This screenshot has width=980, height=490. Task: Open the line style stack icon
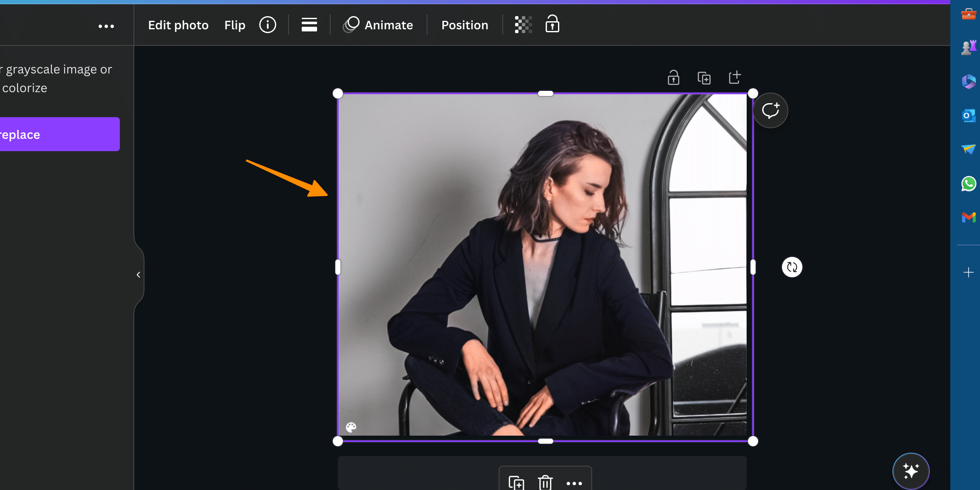click(309, 25)
